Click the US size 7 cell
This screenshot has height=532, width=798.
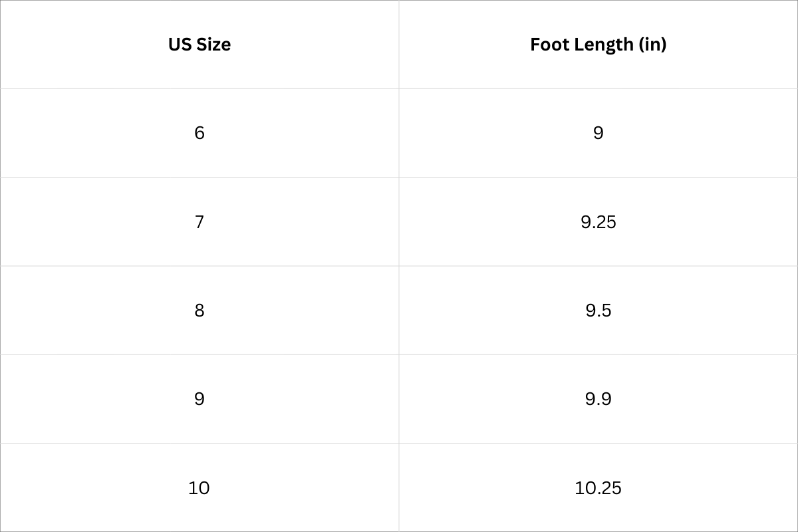[199, 221]
